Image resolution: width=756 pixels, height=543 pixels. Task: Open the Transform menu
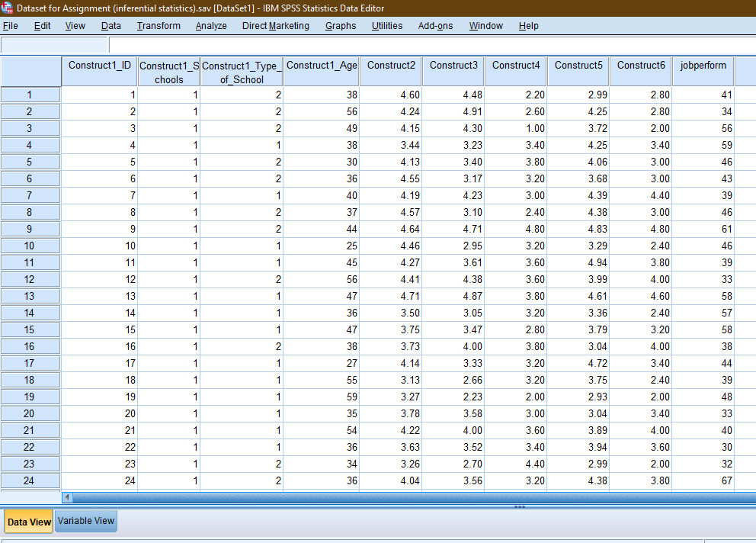click(x=158, y=25)
